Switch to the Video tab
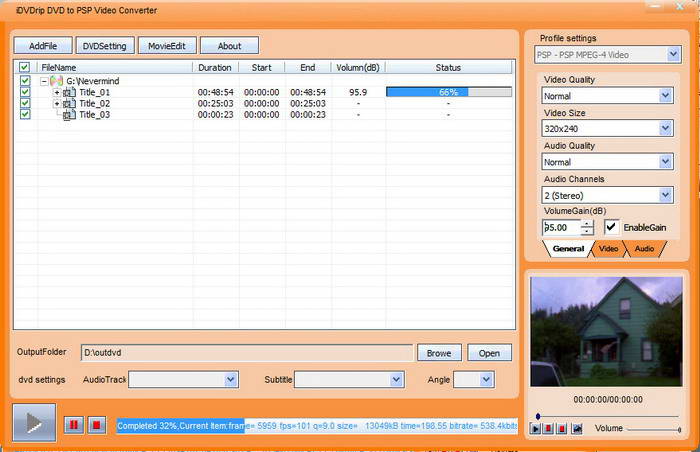 [608, 248]
